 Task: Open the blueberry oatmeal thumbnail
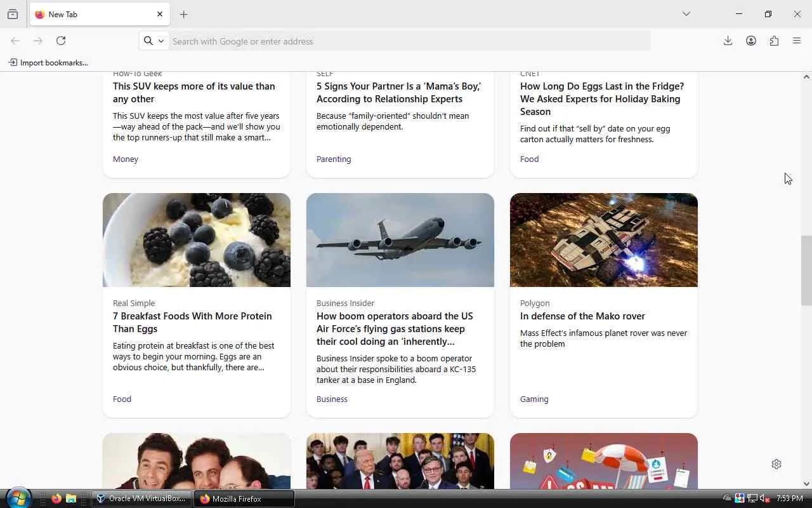197,240
